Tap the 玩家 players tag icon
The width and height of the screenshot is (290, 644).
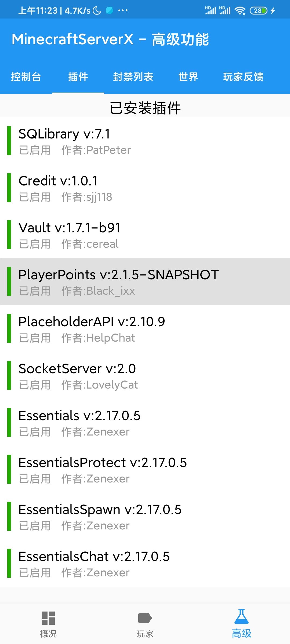tap(145, 618)
